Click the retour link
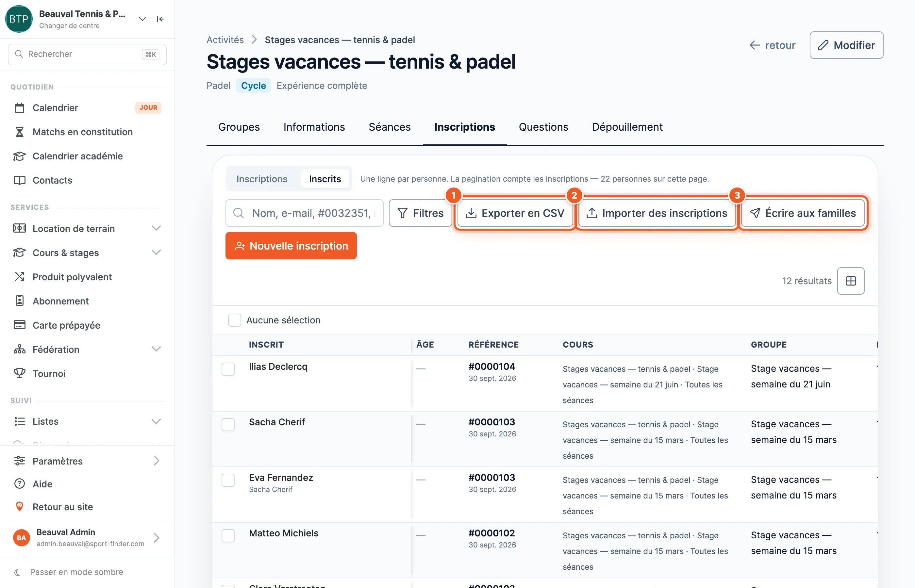 click(772, 45)
